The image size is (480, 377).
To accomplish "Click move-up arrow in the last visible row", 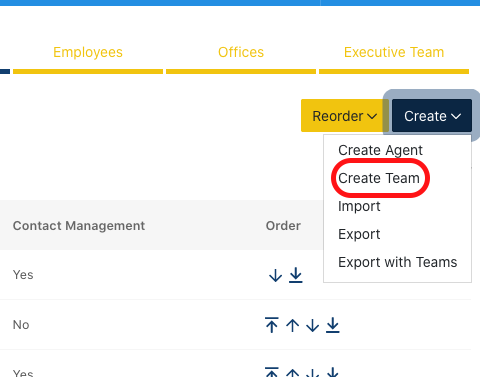I will click(x=292, y=373).
